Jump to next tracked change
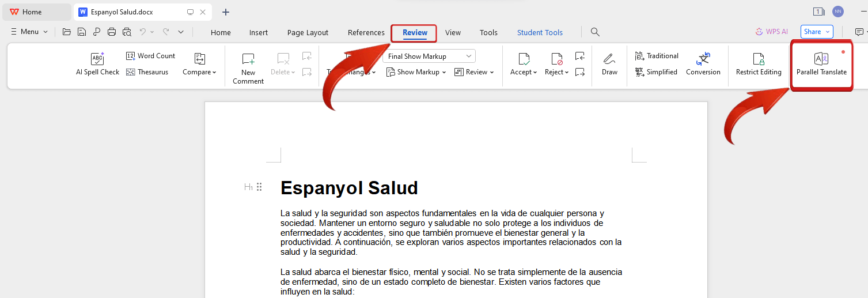The width and height of the screenshot is (868, 298). point(580,72)
